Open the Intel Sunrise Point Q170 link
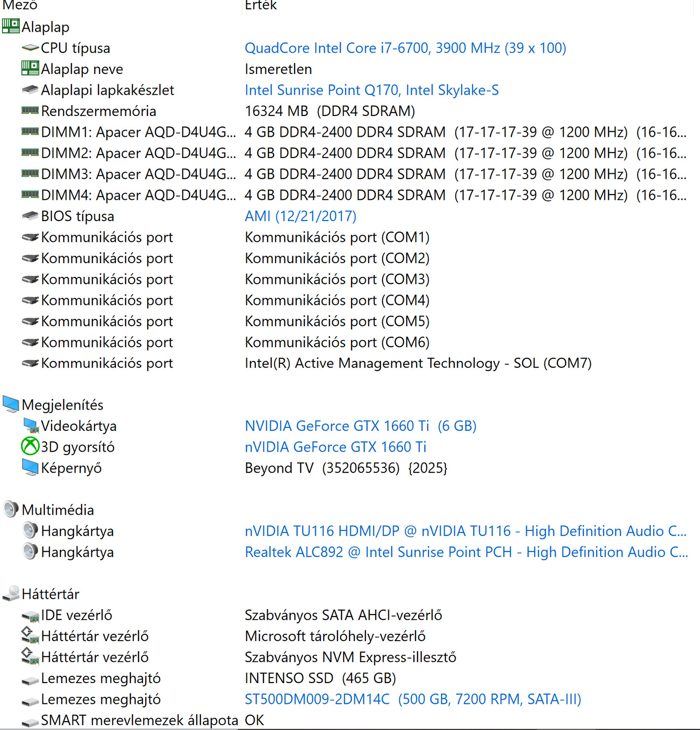This screenshot has height=730, width=700. coord(372,90)
